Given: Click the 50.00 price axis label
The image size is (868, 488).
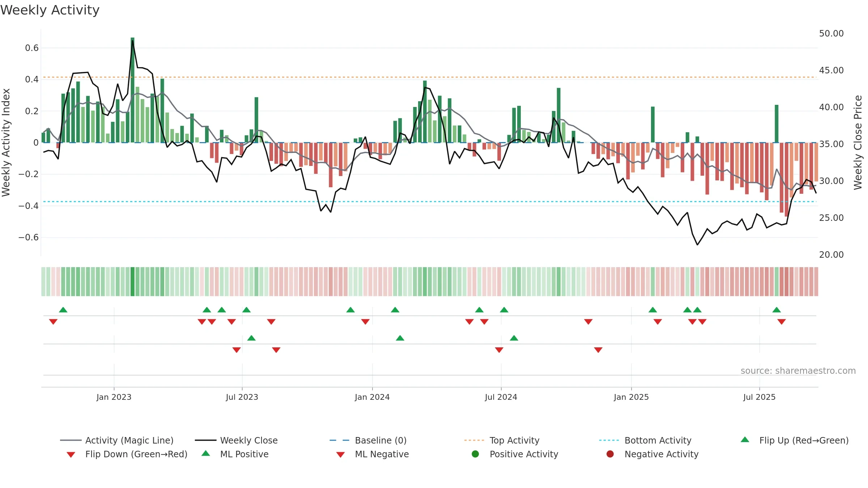Looking at the screenshot, I should 831,33.
